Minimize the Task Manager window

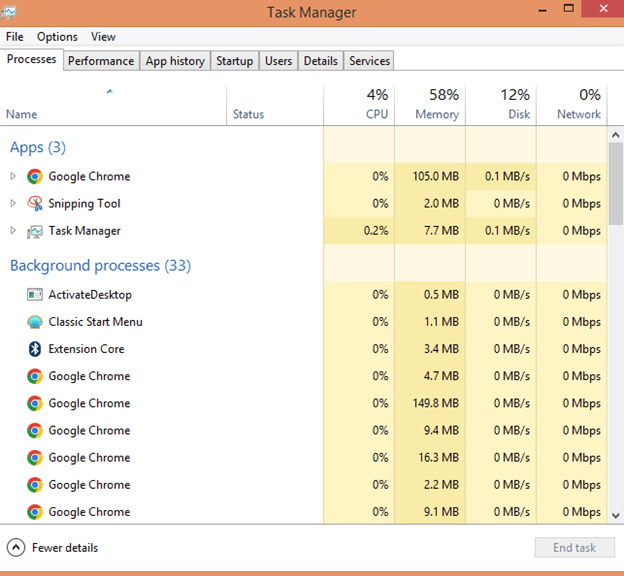542,10
